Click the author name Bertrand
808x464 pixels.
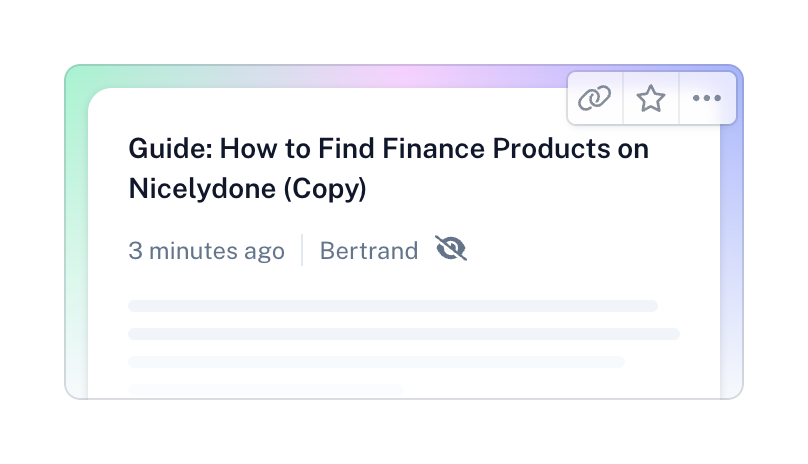(368, 250)
